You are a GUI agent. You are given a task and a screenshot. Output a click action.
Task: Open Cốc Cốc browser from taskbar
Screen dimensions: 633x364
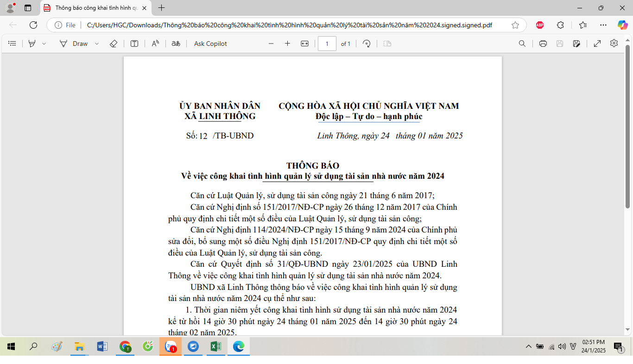tap(148, 346)
